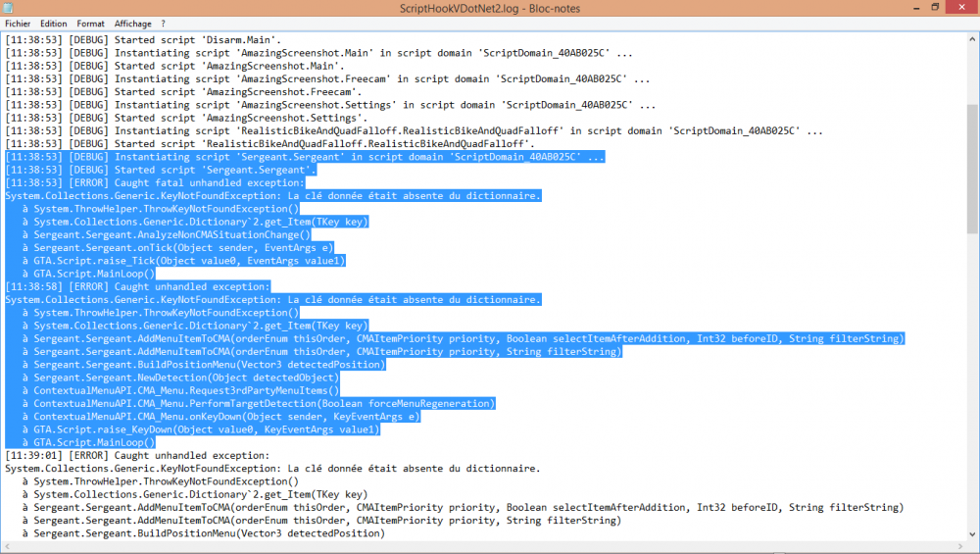
Task: Open the Format menu
Action: (90, 24)
